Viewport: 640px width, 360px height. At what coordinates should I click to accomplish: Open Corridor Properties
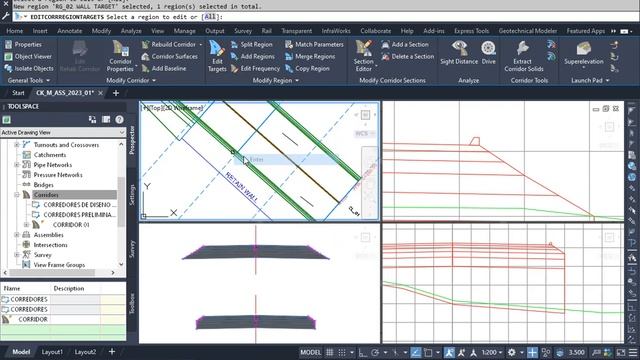120,56
